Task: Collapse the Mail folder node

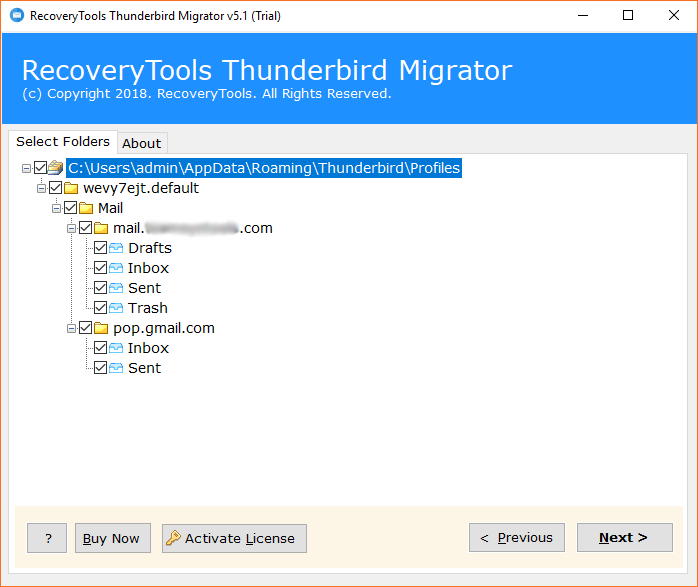Action: click(x=57, y=208)
